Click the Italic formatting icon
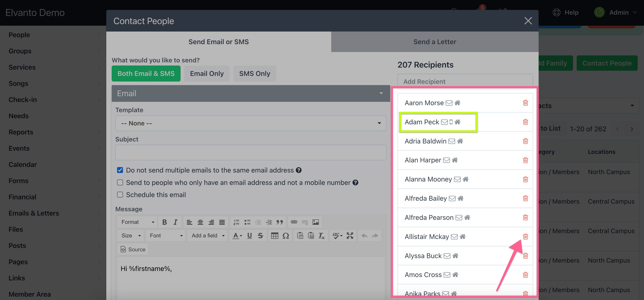 point(175,222)
